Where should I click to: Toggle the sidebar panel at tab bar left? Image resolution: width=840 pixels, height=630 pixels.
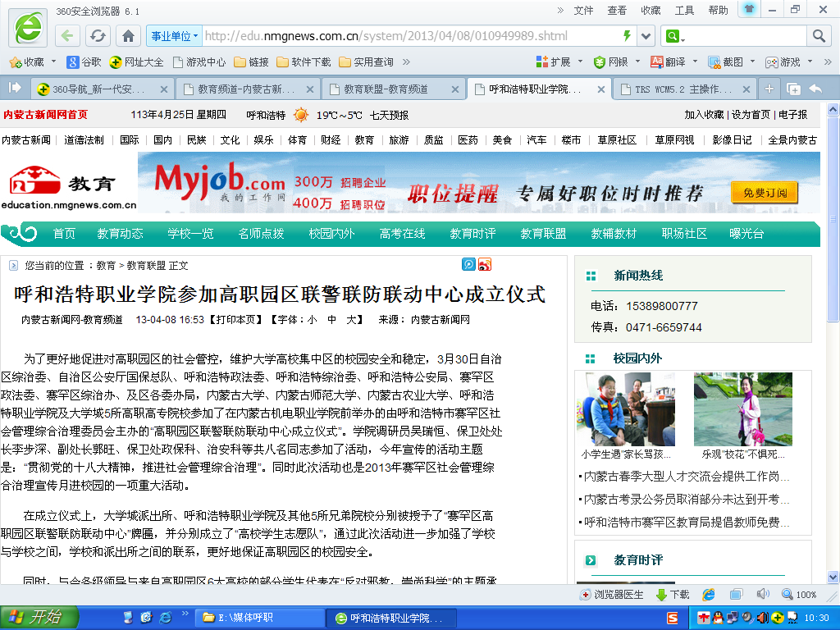[14, 88]
